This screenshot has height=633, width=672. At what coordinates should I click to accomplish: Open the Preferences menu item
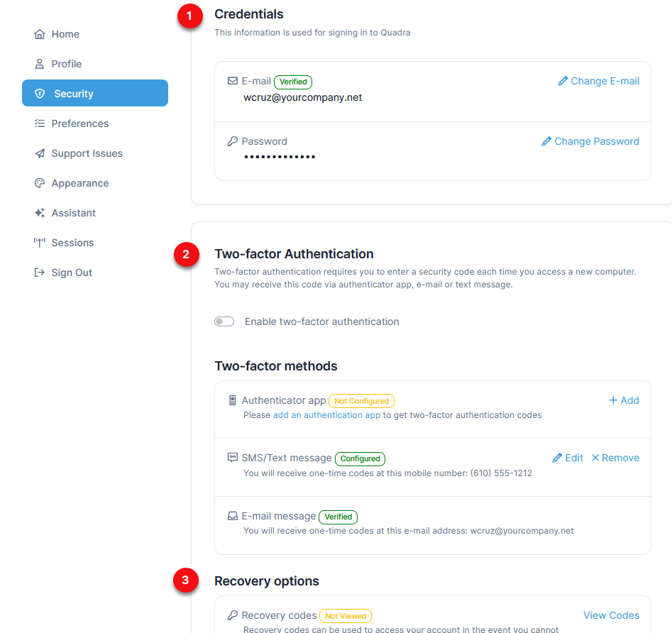[x=79, y=123]
